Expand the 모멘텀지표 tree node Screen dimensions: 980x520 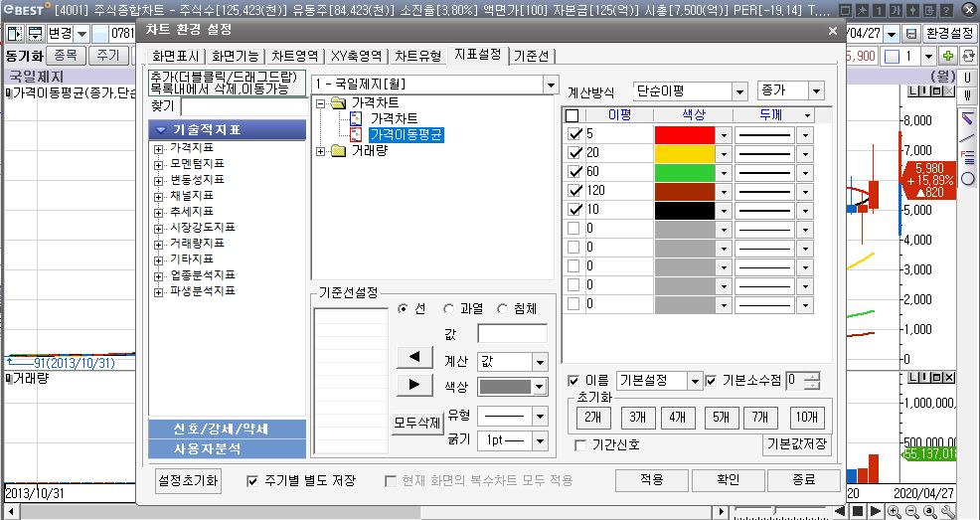(x=158, y=164)
